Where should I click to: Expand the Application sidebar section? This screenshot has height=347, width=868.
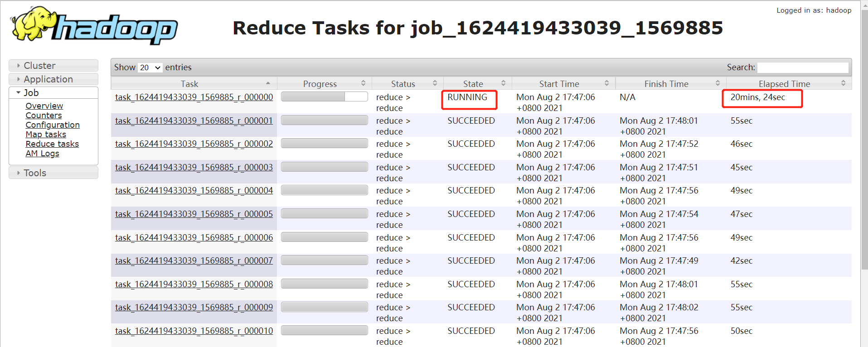pos(53,79)
